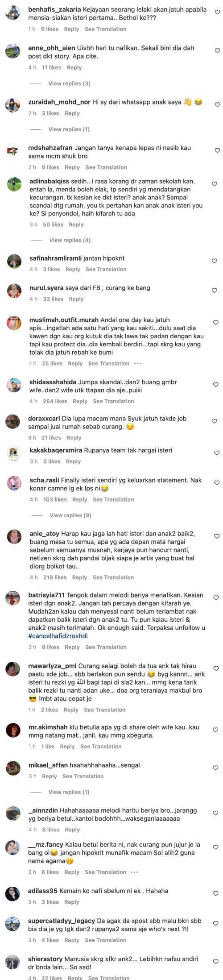This screenshot has width=223, height=980.
Task: Open doraxxcarl's profile picture
Action: 14,421
